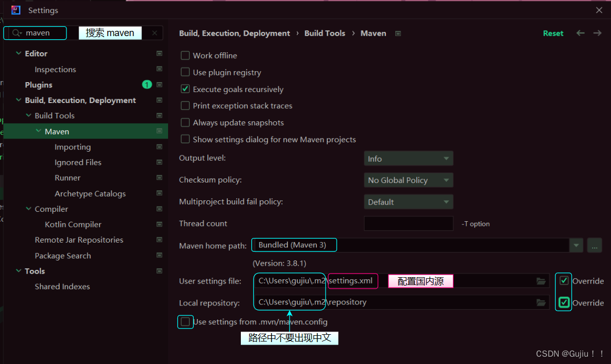Screen dimensions: 611x364
Task: Click the Local repository path field
Action: pyautogui.click(x=401, y=302)
